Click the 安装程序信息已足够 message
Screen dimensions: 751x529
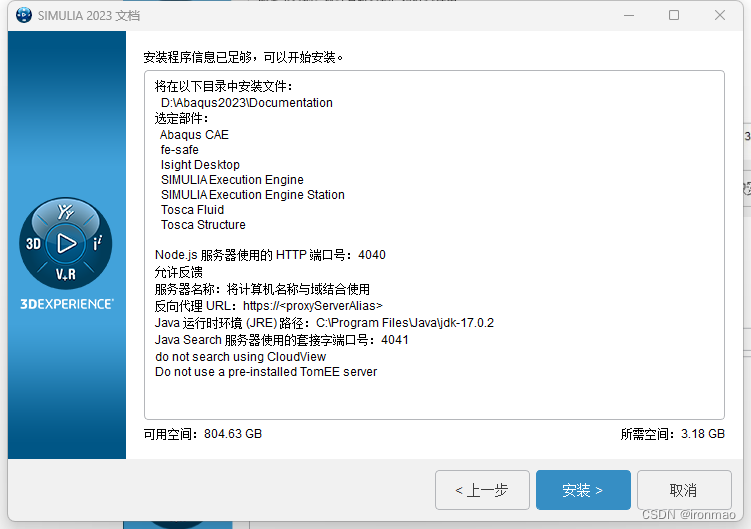pyautogui.click(x=244, y=58)
